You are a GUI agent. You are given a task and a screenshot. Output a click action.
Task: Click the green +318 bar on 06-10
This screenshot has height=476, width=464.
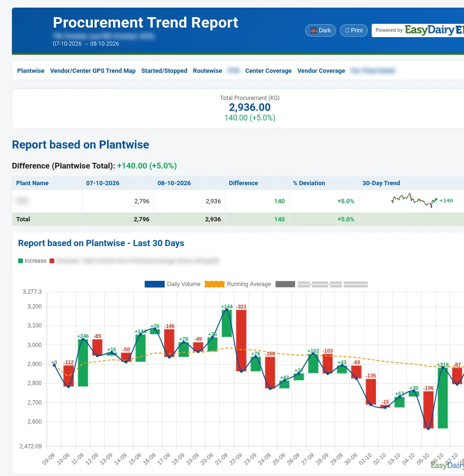[x=443, y=397]
